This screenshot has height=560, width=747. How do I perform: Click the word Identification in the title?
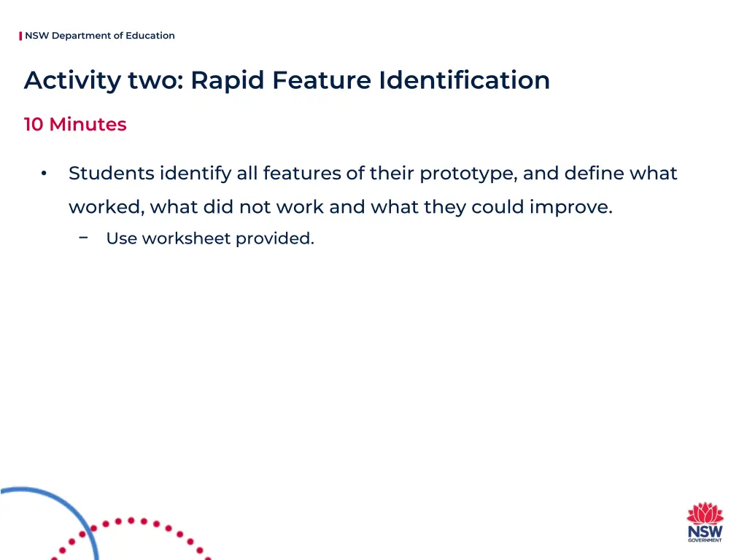(x=465, y=80)
